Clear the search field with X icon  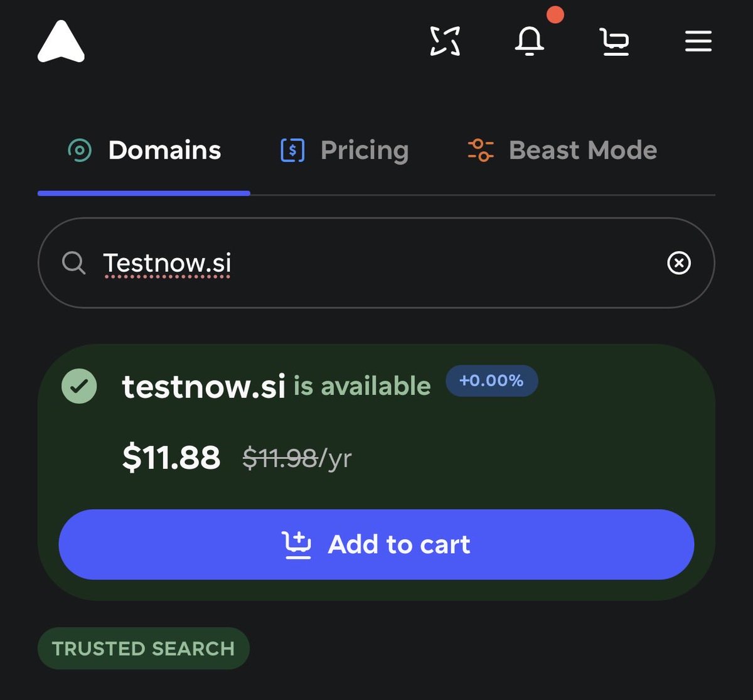point(678,263)
